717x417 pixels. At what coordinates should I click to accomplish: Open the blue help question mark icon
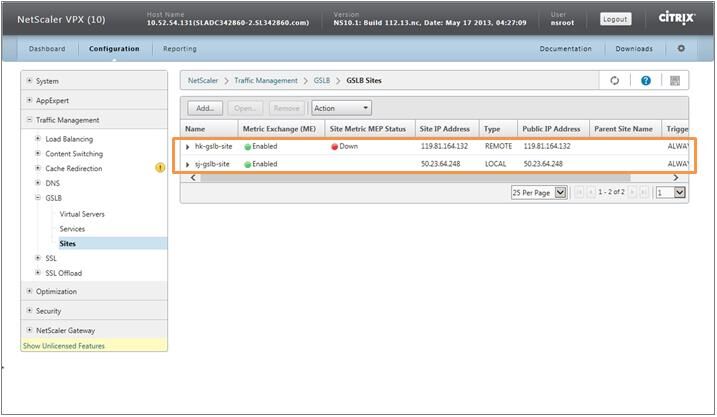[x=646, y=81]
